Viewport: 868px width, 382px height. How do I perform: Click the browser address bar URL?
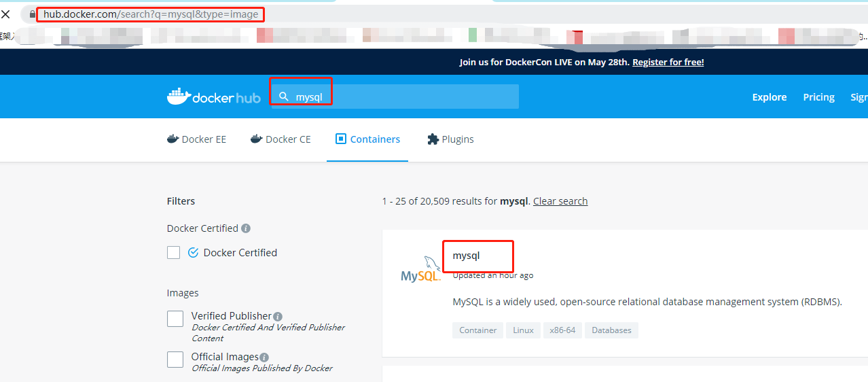pyautogui.click(x=151, y=14)
